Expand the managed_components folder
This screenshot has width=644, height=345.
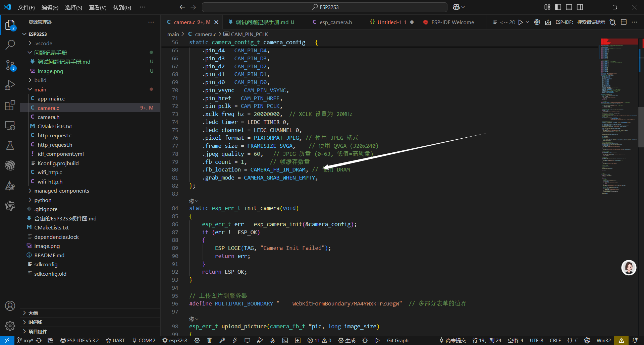pos(61,191)
